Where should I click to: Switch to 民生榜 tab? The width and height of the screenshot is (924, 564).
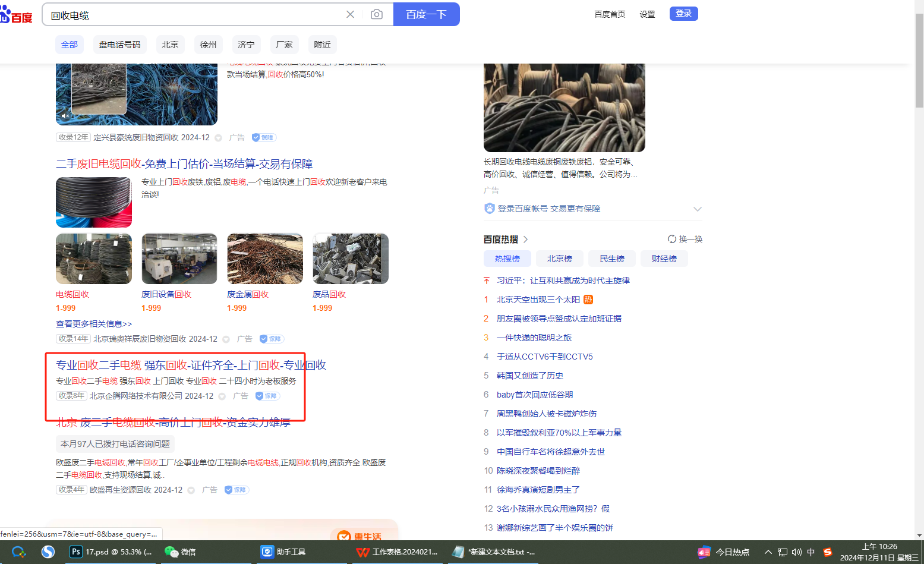[x=611, y=259]
